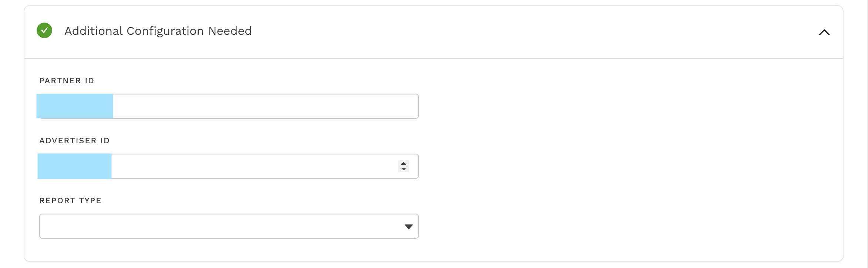Click the Partner ID field label
The width and height of the screenshot is (868, 268).
click(x=67, y=81)
